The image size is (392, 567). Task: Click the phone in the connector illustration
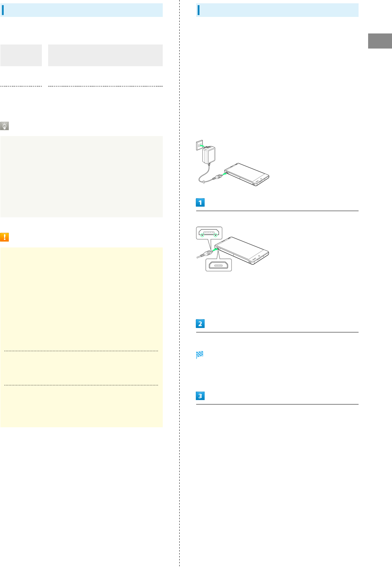click(242, 250)
